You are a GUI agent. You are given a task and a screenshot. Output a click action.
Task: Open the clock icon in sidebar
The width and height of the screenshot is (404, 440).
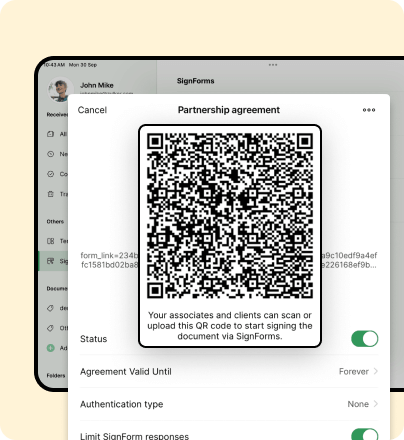point(51,154)
